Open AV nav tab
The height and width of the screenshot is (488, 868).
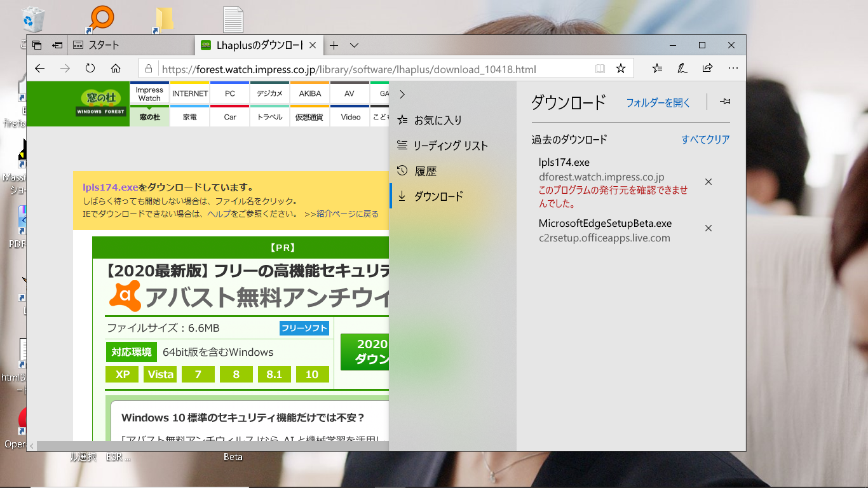pyautogui.click(x=349, y=93)
